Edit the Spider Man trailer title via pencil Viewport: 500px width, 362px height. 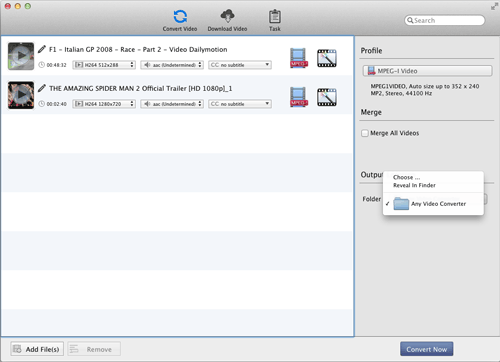42,88
